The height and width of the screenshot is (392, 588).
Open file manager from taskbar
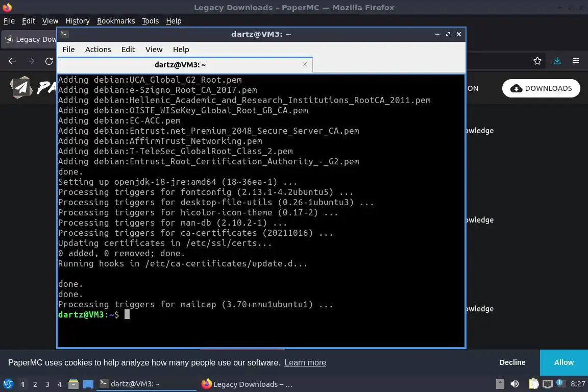73,384
